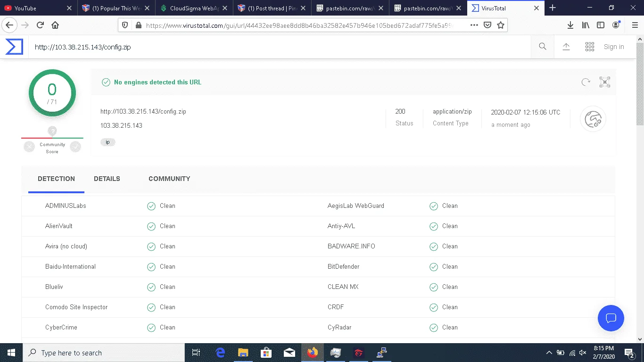Close the CloudSigma WebApp tab

(x=226, y=8)
